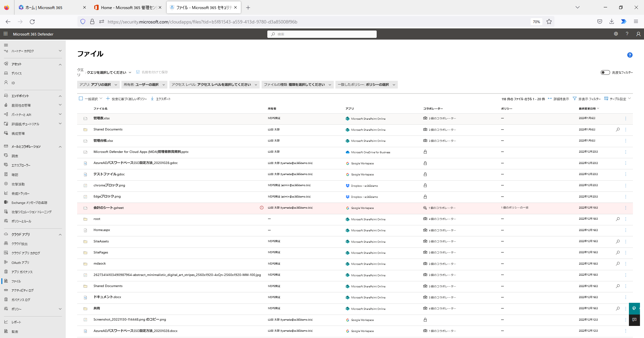The height and width of the screenshot is (338, 644).
Task: Open the Home.aspx file entry
Action: [x=102, y=230]
